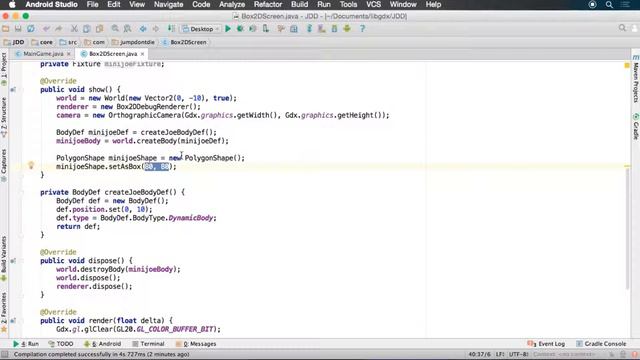Viewport: 640px width, 360px height.
Task: Click the Paste toolbar icon
Action: [x=99, y=29]
